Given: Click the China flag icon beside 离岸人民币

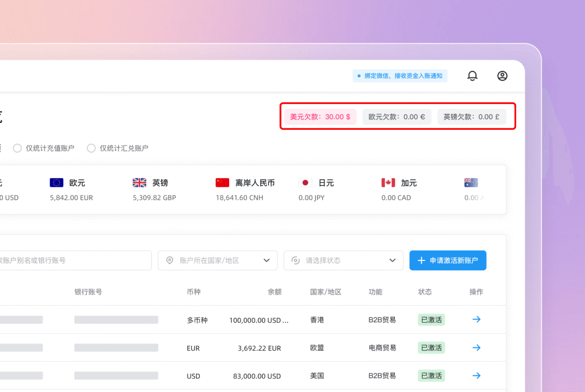Looking at the screenshot, I should (x=222, y=182).
